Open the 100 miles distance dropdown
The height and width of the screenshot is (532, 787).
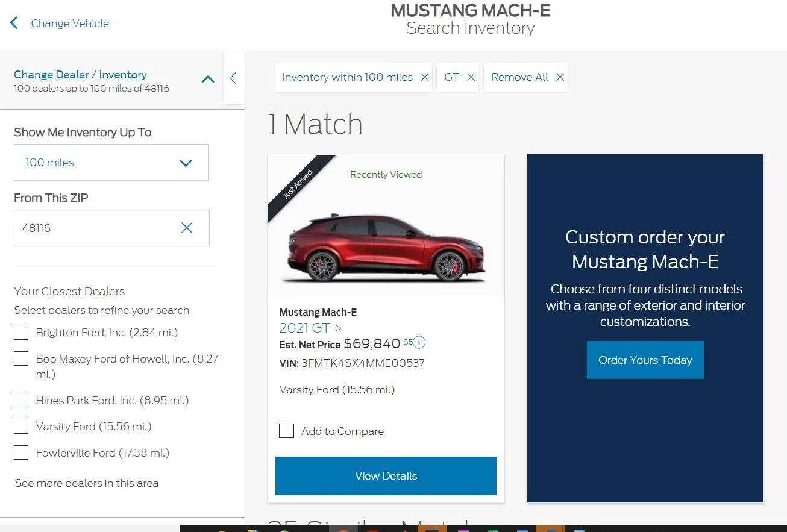(x=111, y=162)
